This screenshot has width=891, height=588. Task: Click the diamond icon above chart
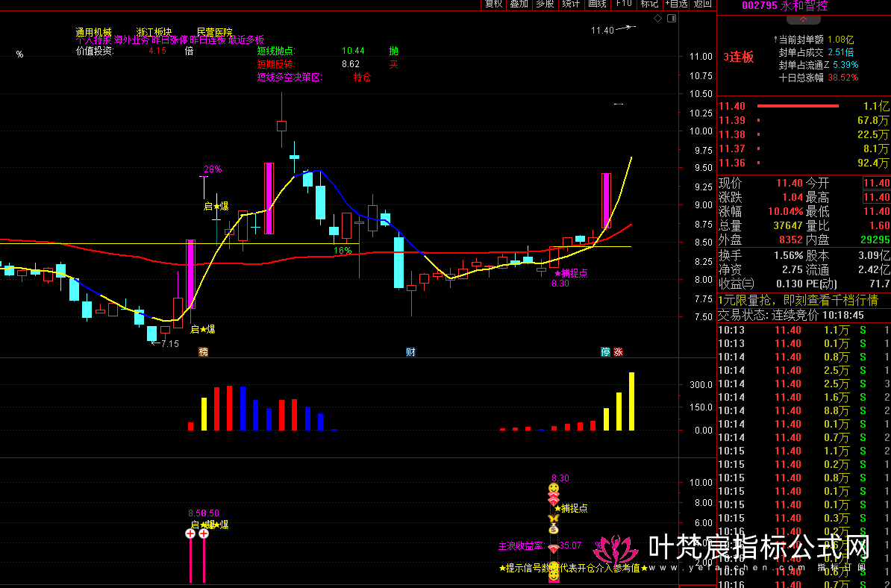click(x=657, y=19)
